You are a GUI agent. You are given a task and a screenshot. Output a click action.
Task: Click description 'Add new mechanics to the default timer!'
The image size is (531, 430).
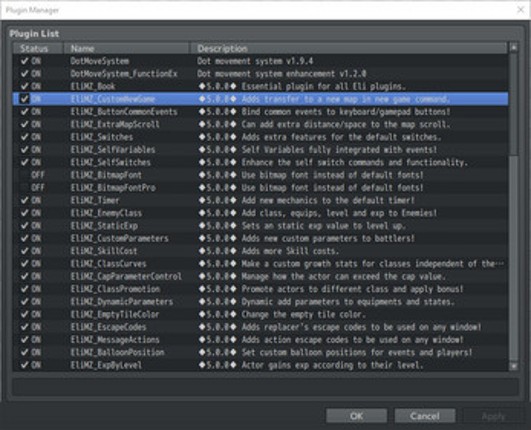[328, 200]
